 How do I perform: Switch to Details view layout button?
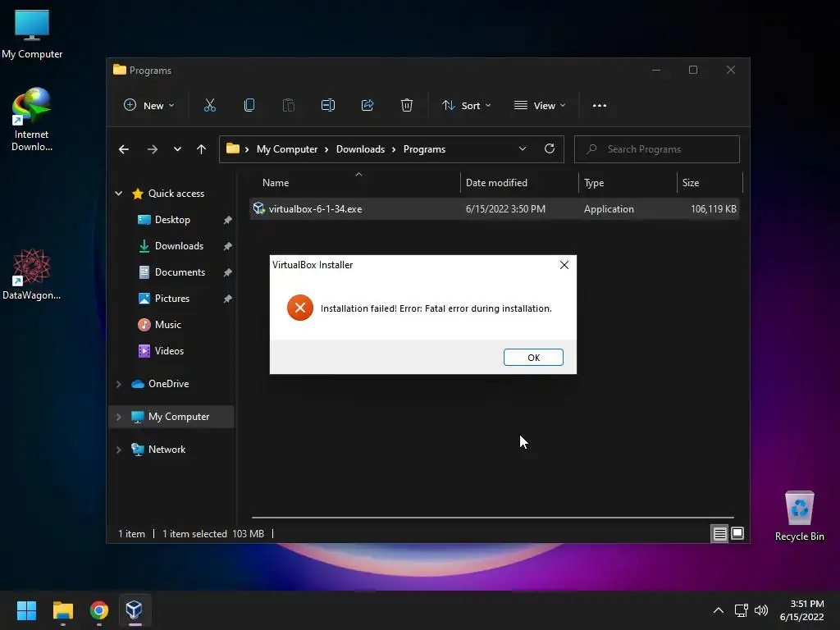pyautogui.click(x=719, y=533)
